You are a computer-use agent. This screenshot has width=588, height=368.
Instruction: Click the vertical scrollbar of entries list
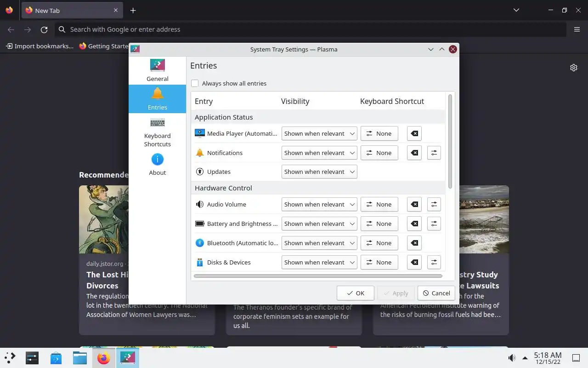coord(450,142)
